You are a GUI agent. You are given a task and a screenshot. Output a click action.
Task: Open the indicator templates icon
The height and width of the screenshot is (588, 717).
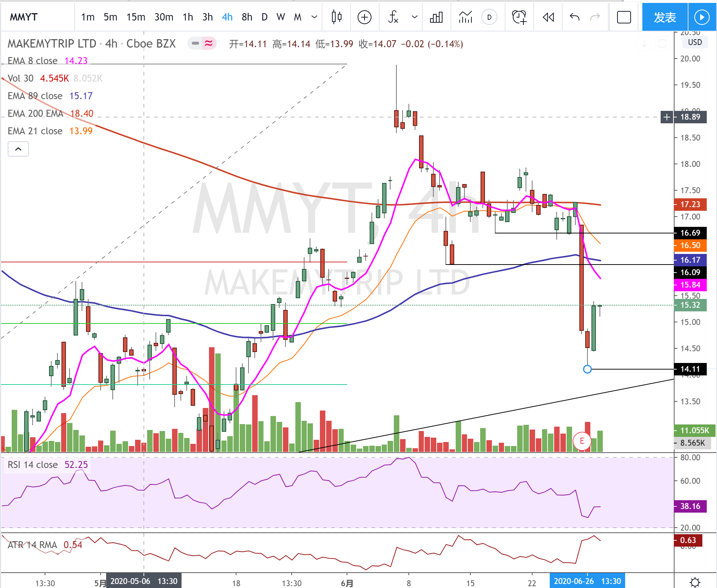point(466,17)
